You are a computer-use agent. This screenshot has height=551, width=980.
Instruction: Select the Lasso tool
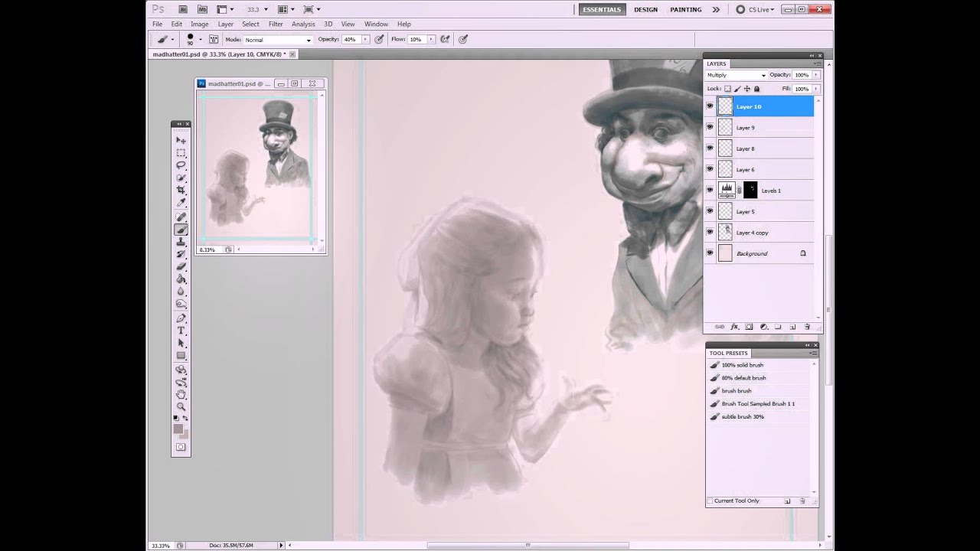click(181, 165)
